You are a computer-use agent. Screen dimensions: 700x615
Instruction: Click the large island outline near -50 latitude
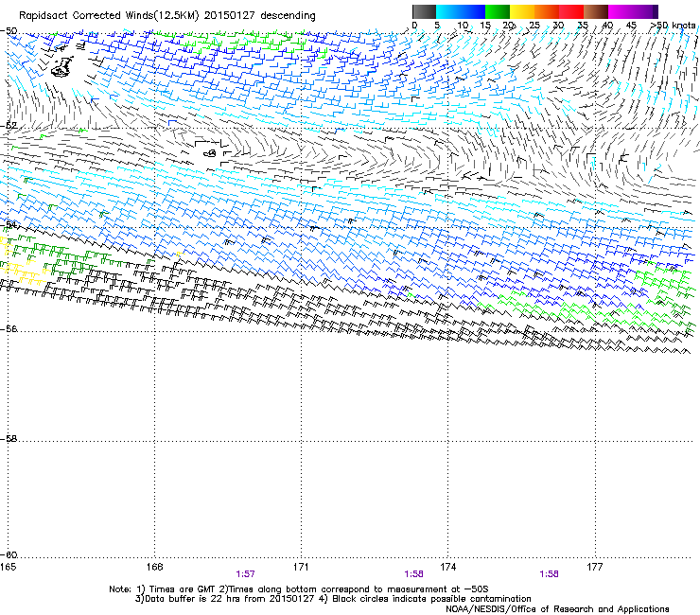(x=62, y=67)
